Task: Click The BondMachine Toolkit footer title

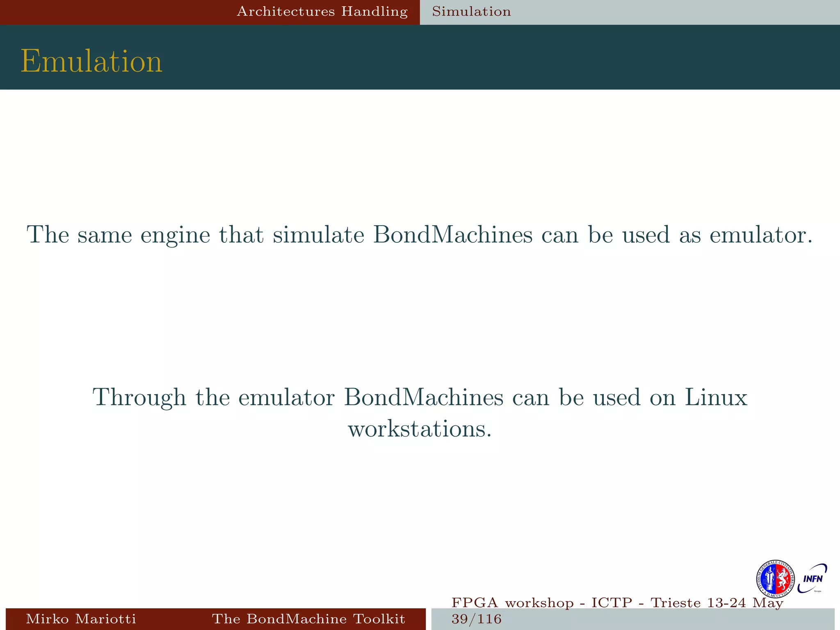Action: 308,619
